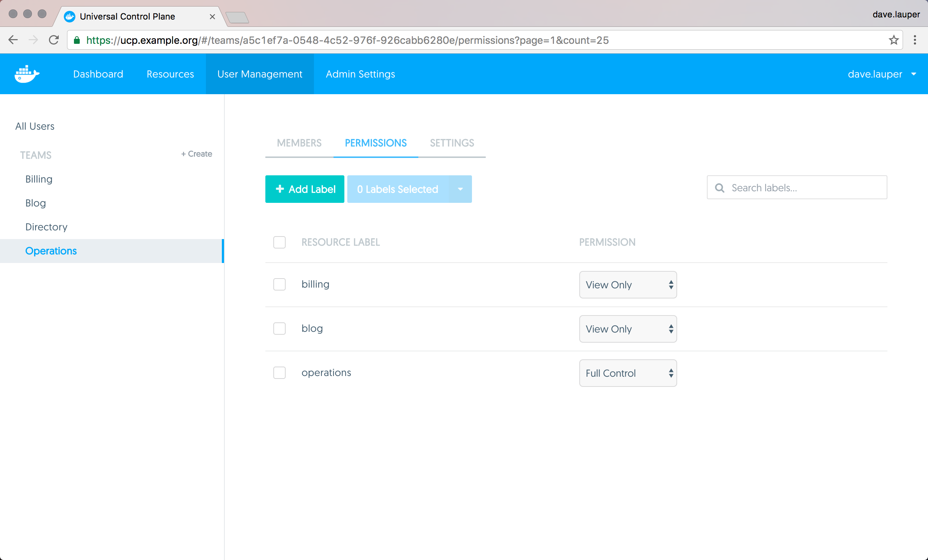Click Create team link
Viewport: 928px width, 560px height.
(196, 154)
